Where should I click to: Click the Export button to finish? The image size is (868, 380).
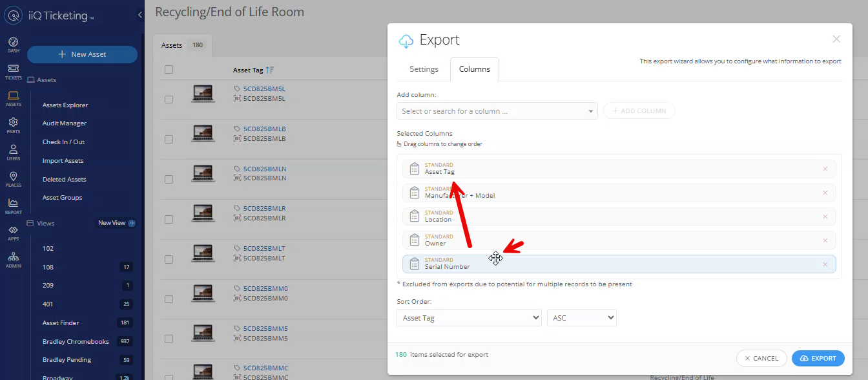[x=818, y=358]
